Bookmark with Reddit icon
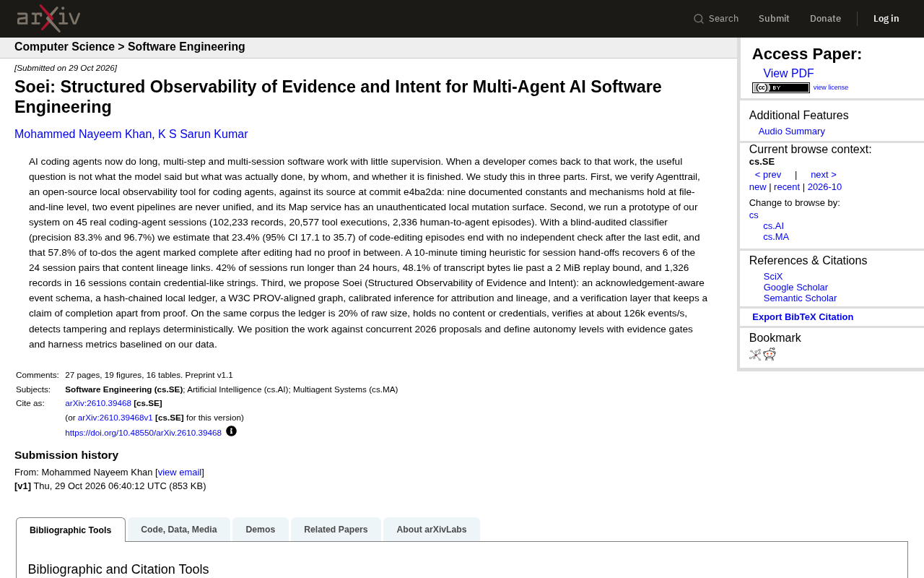924x578 pixels. (x=770, y=354)
